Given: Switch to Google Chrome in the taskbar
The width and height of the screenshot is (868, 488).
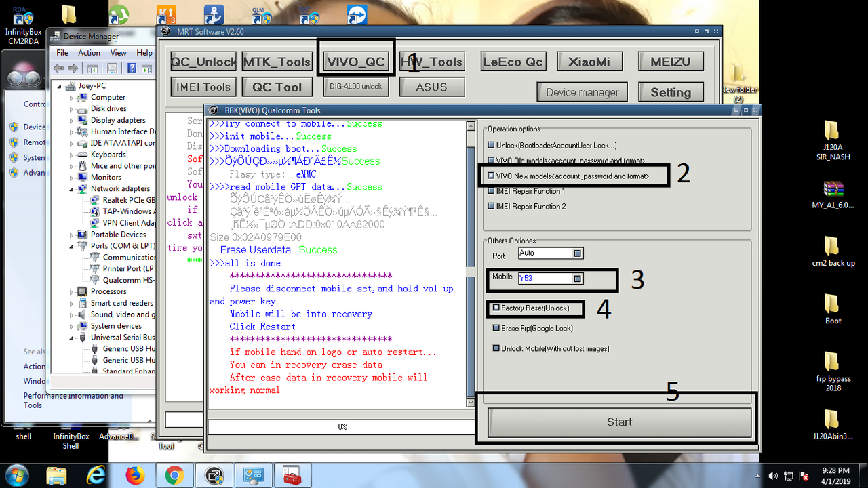Looking at the screenshot, I should [x=174, y=474].
